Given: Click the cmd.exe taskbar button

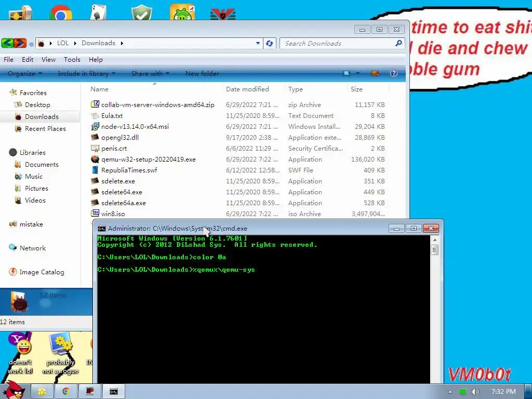Looking at the screenshot, I should click(114, 392).
